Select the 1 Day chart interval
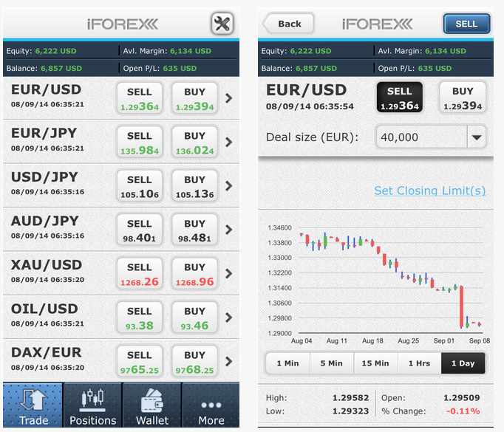504x432 pixels. click(463, 363)
